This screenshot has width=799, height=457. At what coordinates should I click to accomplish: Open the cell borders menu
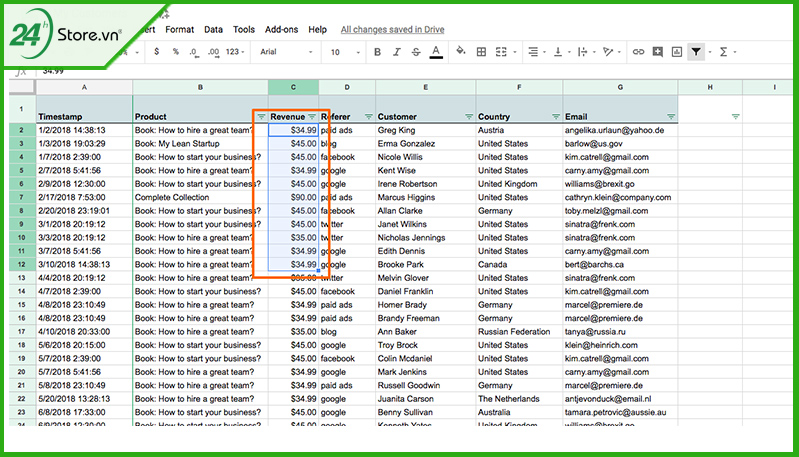click(481, 52)
